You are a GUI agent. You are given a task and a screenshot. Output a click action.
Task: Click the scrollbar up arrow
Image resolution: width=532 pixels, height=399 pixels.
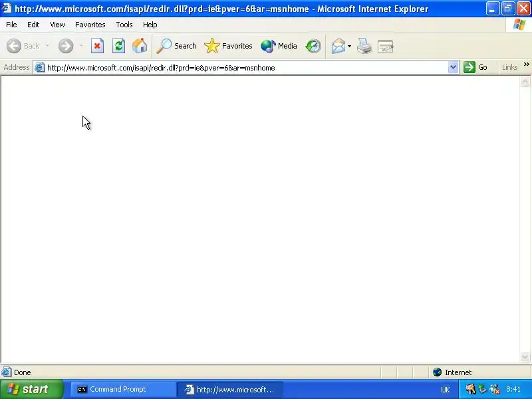(525, 82)
